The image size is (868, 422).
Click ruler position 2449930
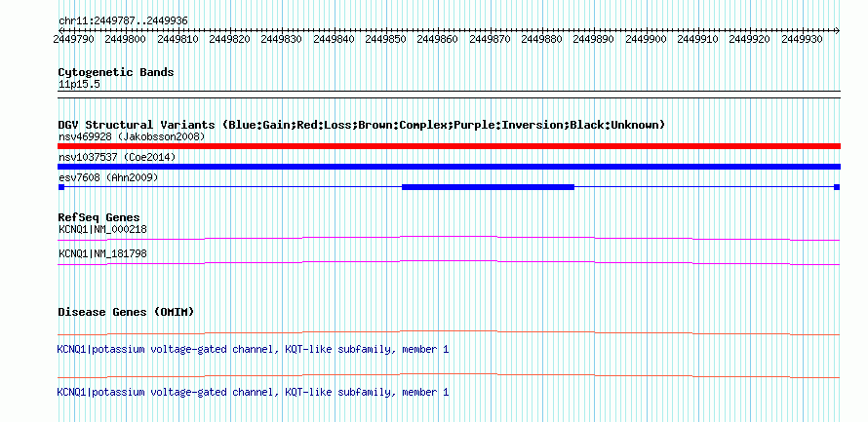tap(802, 39)
